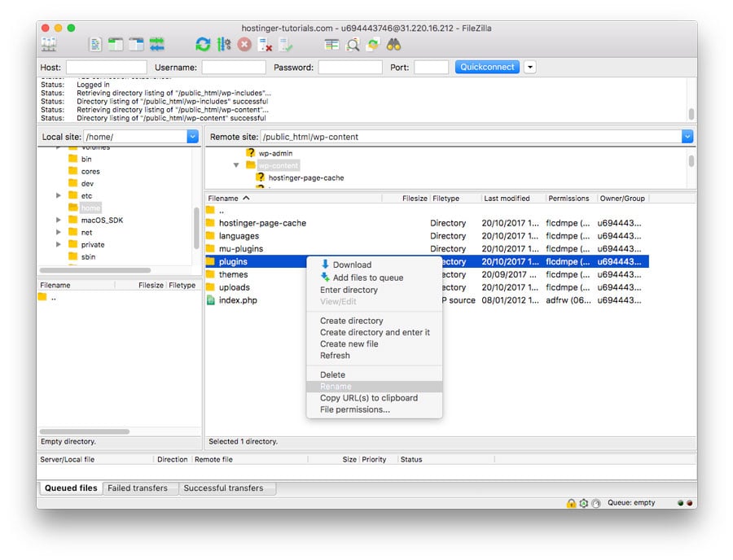Open the Local site path dropdown
The height and width of the screenshot is (560, 733).
[192, 137]
